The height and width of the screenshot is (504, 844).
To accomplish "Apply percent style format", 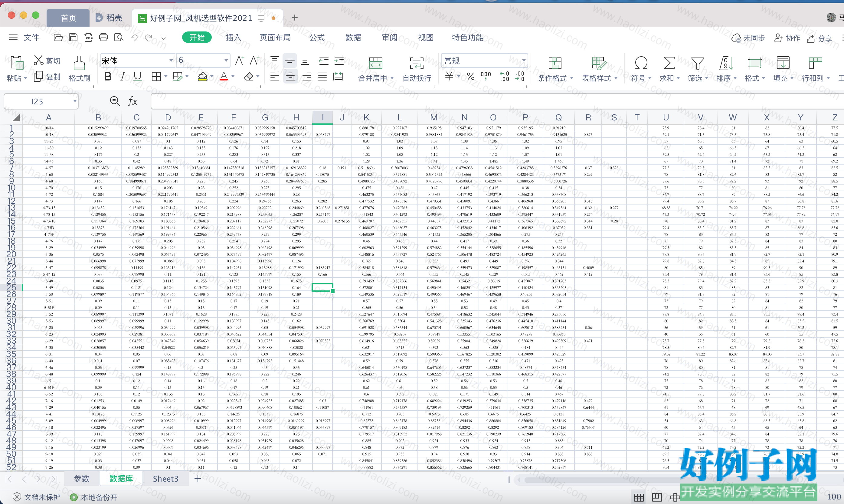I will pos(470,77).
